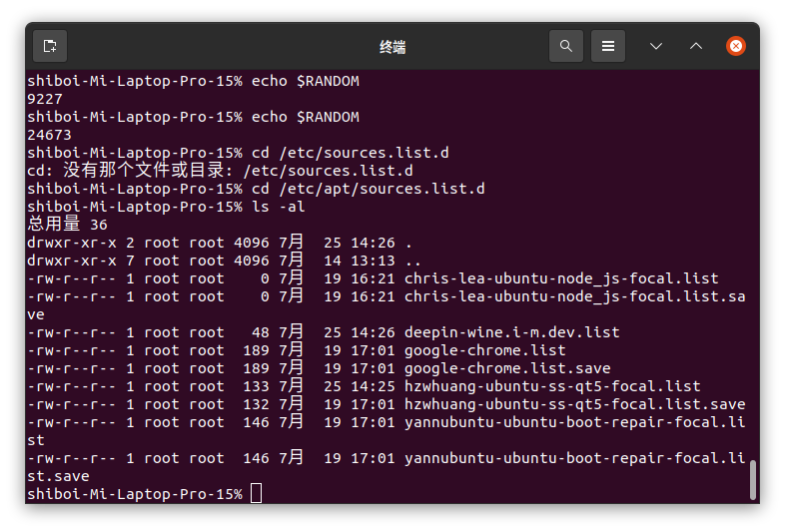The width and height of the screenshot is (785, 532).
Task: Select the 总用量 36 line
Action: click(68, 225)
